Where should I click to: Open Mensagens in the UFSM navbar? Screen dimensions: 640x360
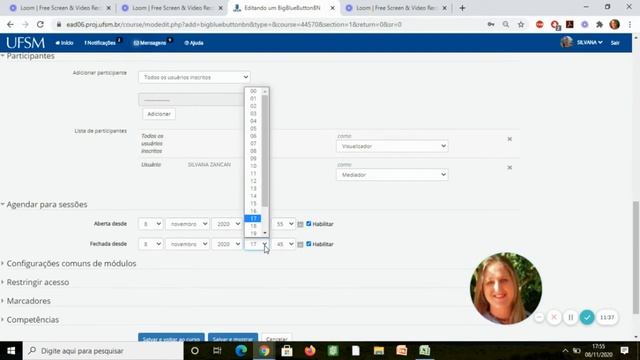(x=151, y=43)
